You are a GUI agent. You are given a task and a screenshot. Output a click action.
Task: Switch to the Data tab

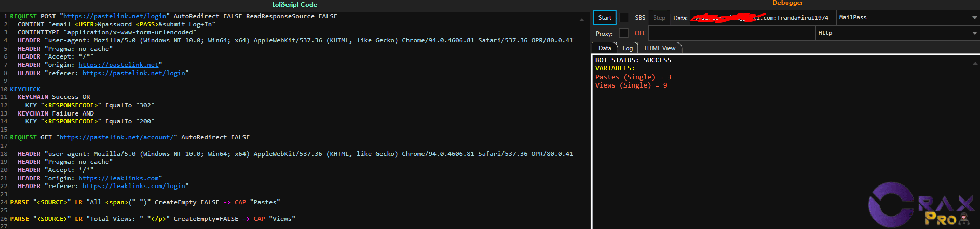pos(605,48)
